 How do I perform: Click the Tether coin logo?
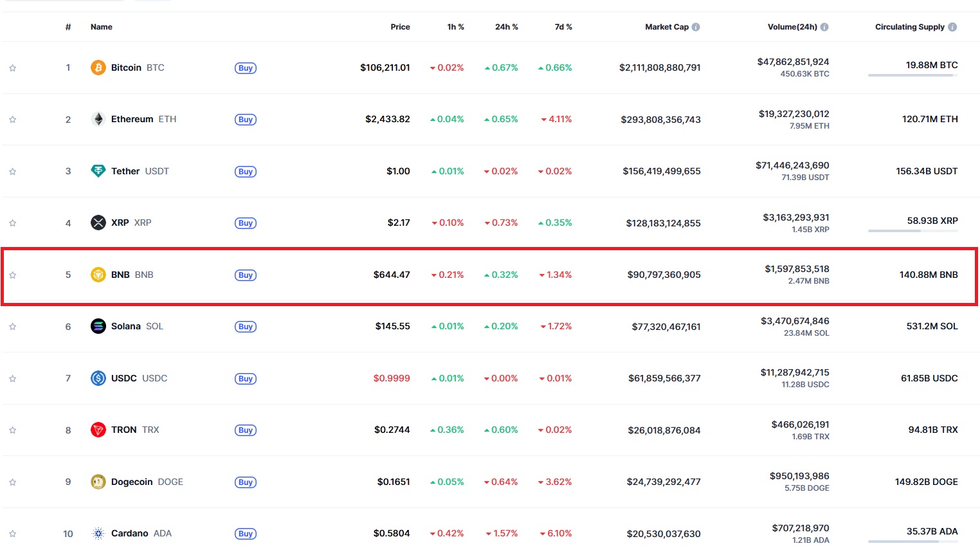tap(98, 171)
